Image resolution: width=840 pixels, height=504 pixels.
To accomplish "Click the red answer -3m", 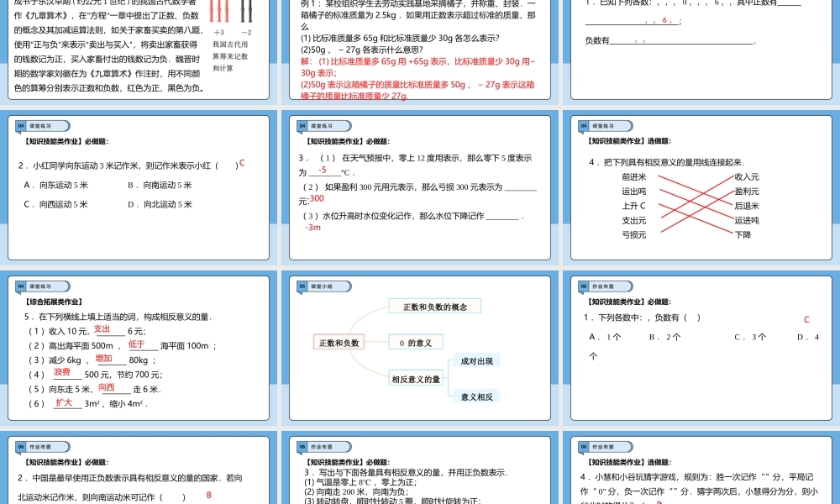I will (312, 228).
